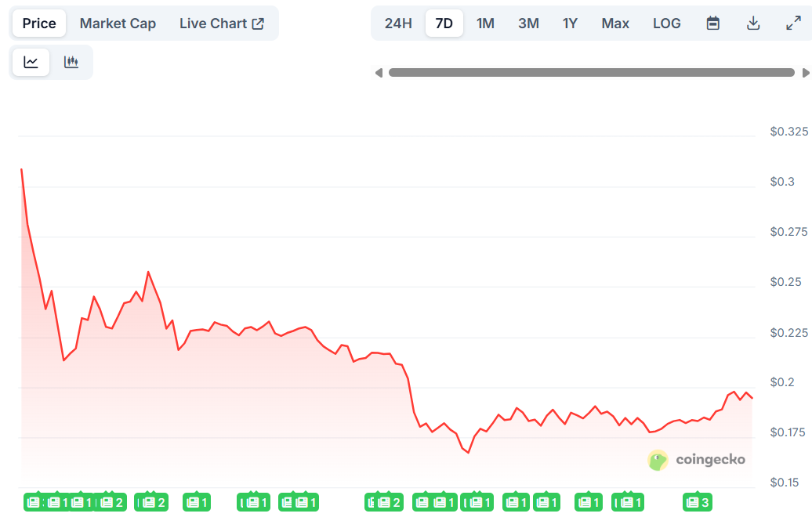
Task: Click the $0.175 price axis label
Action: pos(788,432)
